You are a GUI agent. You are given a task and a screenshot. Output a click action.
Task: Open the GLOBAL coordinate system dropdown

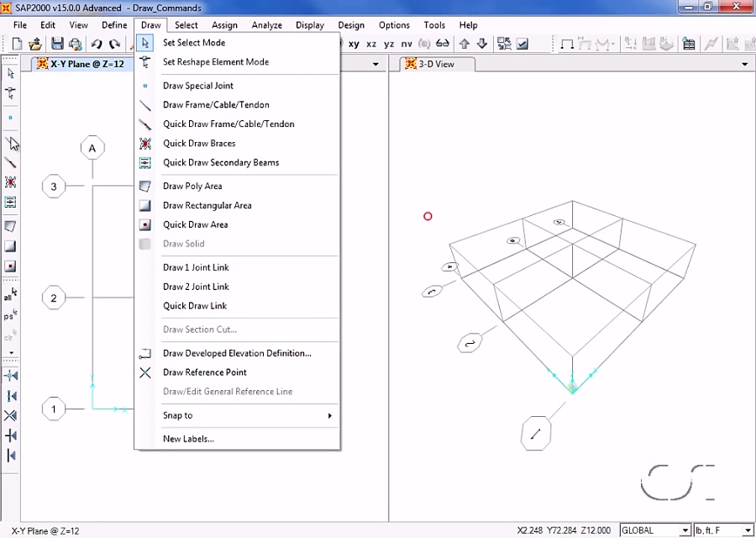click(x=685, y=530)
